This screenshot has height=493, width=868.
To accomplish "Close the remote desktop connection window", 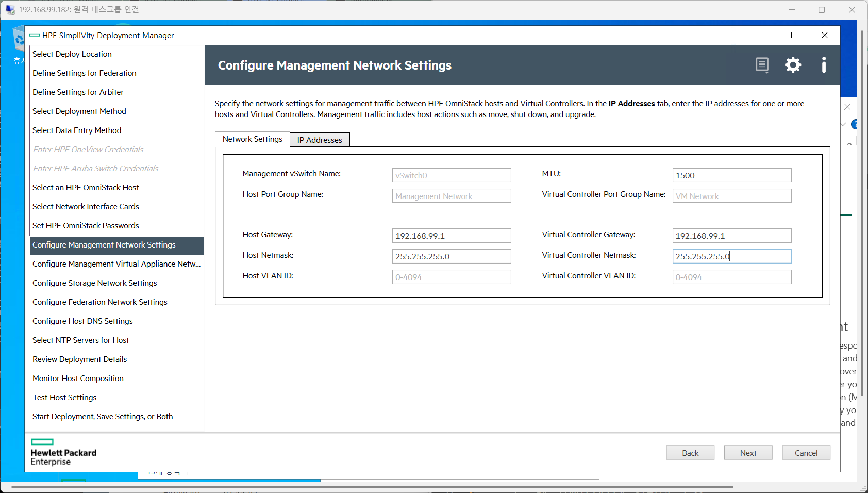I will coord(852,10).
